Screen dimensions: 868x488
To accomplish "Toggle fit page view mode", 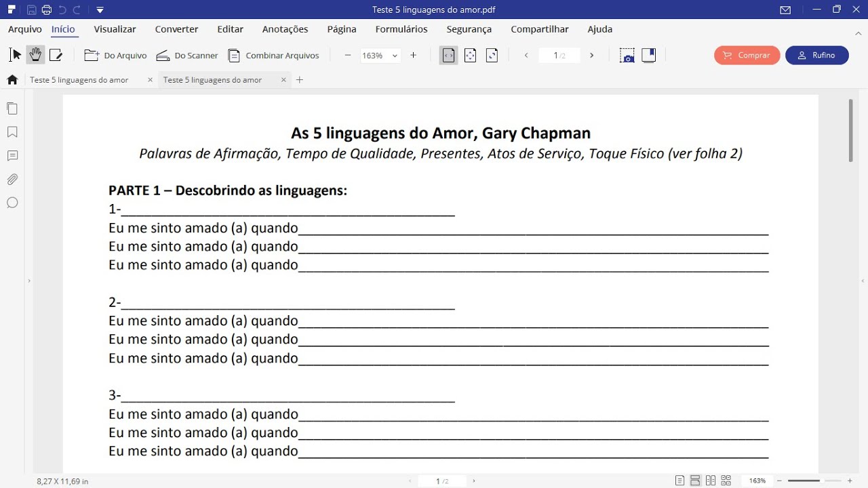I will click(x=470, y=56).
